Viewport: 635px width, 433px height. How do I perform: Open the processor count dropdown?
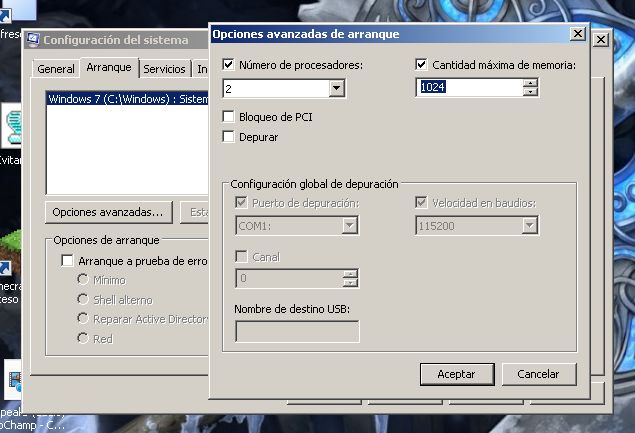pyautogui.click(x=337, y=88)
